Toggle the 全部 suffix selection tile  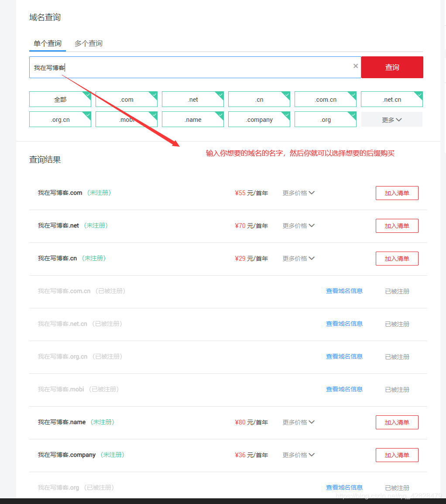[x=60, y=99]
